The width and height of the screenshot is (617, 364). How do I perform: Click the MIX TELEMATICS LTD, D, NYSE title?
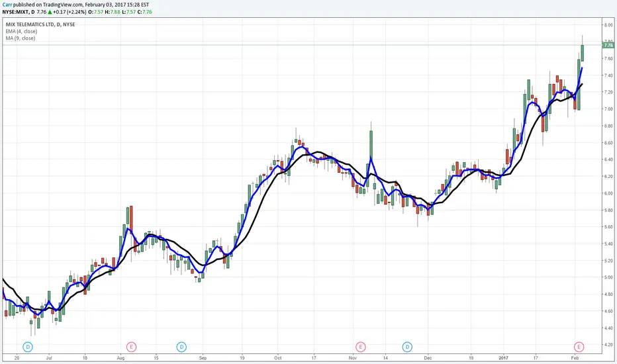point(40,24)
